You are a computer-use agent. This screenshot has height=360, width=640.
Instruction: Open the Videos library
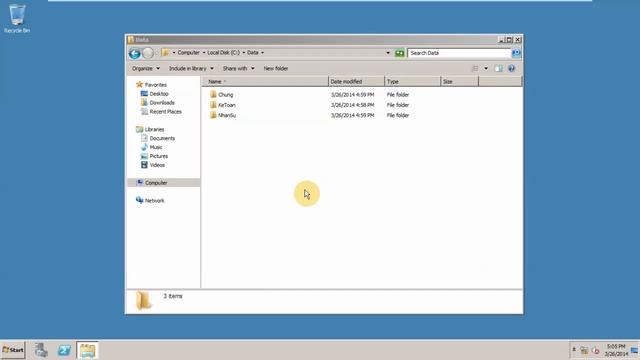[x=157, y=165]
